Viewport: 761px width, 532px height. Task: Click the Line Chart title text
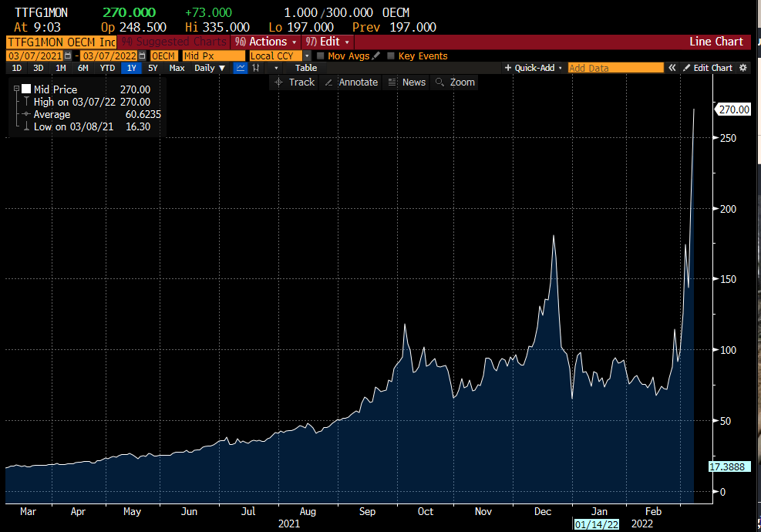click(716, 42)
